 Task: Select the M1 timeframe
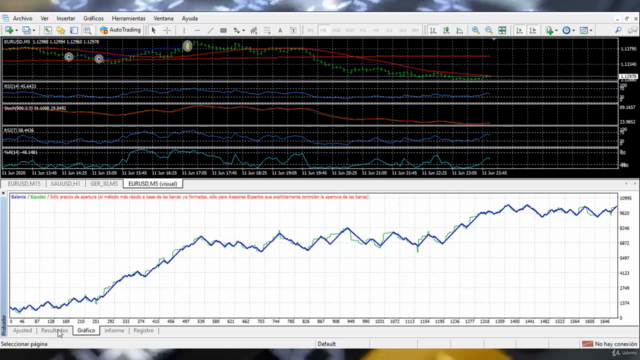(x=310, y=30)
